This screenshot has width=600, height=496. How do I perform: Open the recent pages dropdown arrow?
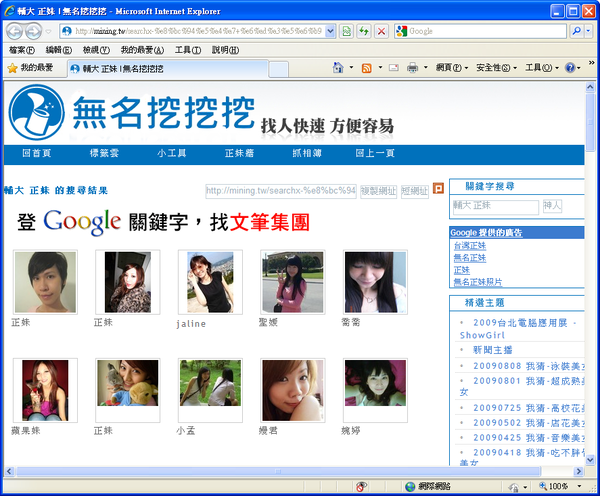tap(49, 31)
